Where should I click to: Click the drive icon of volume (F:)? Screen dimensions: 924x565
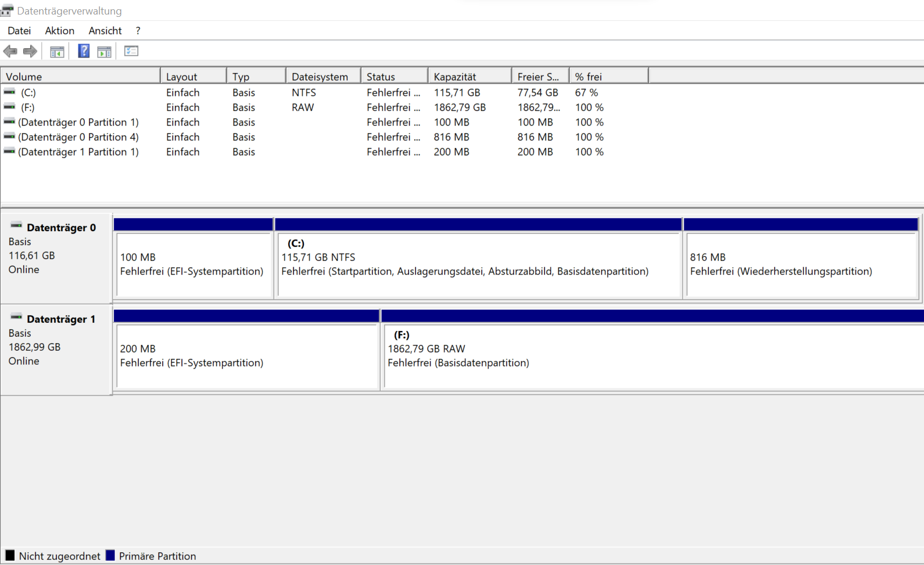pyautogui.click(x=9, y=107)
